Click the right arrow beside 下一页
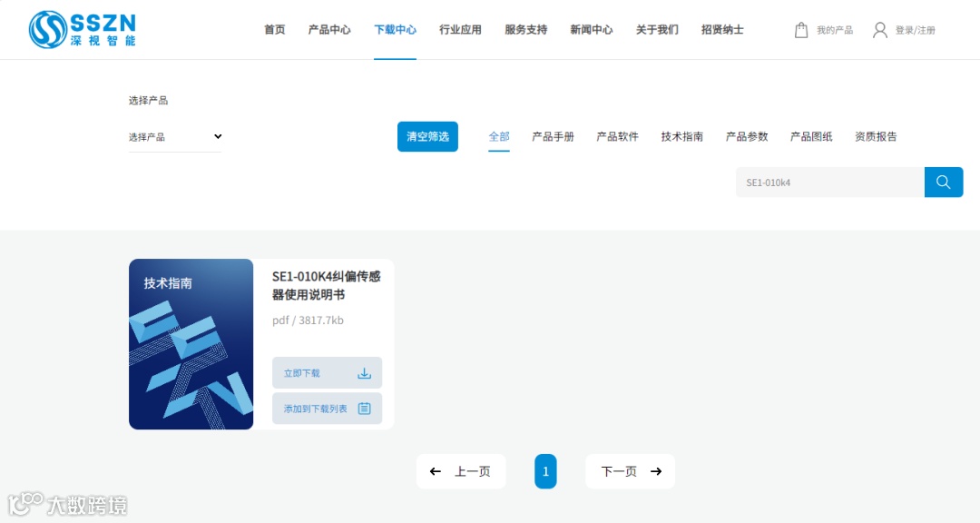 click(x=656, y=472)
